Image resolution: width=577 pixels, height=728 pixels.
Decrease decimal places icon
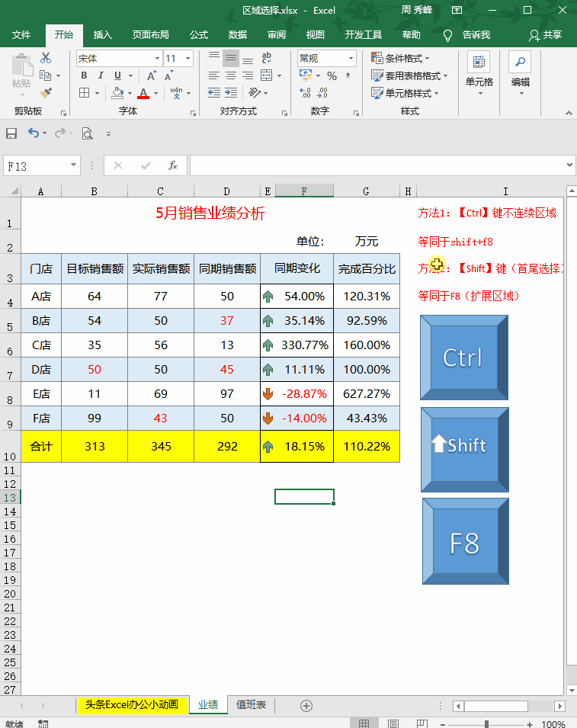[322, 93]
